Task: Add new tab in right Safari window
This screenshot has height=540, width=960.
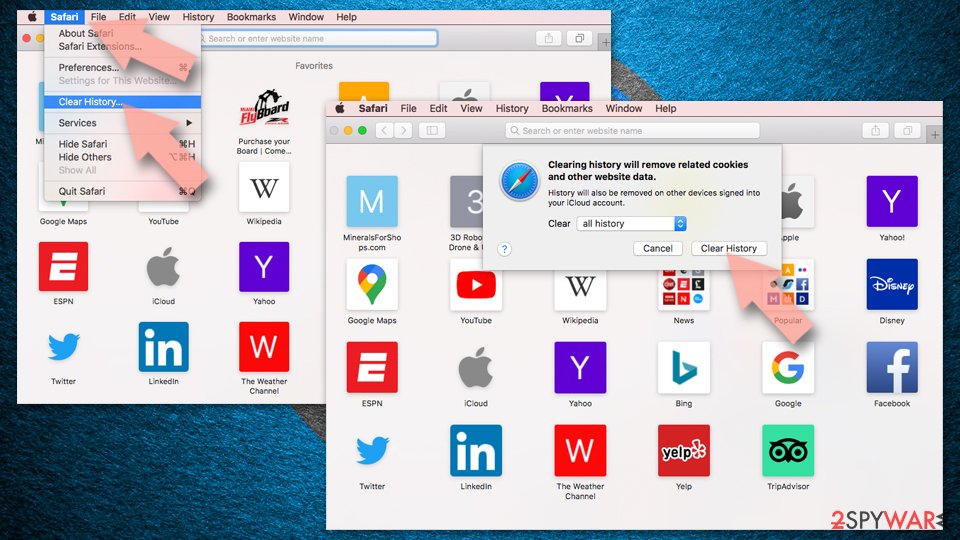Action: tap(935, 134)
